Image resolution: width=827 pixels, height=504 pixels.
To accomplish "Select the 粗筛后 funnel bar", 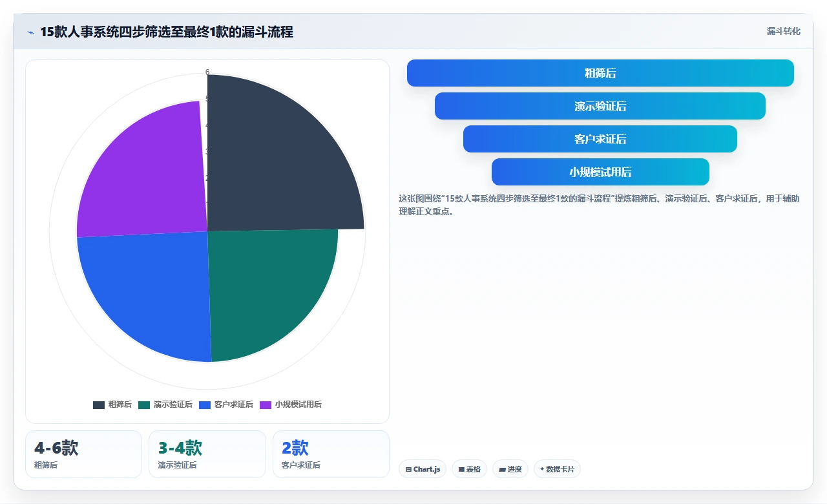I will [600, 73].
